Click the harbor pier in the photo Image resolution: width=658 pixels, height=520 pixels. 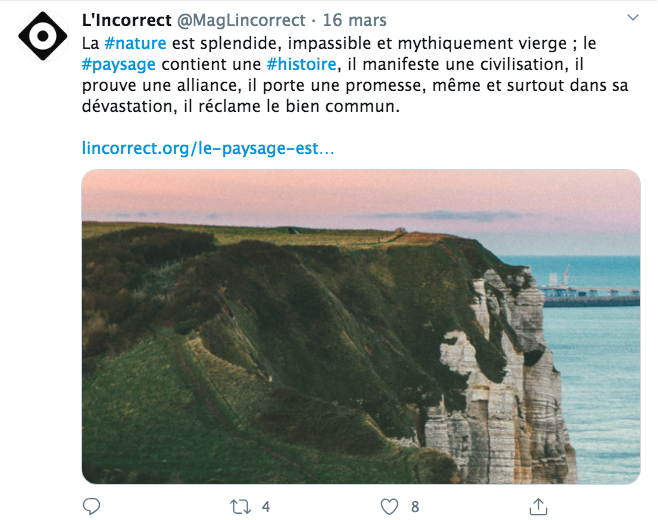pyautogui.click(x=591, y=295)
